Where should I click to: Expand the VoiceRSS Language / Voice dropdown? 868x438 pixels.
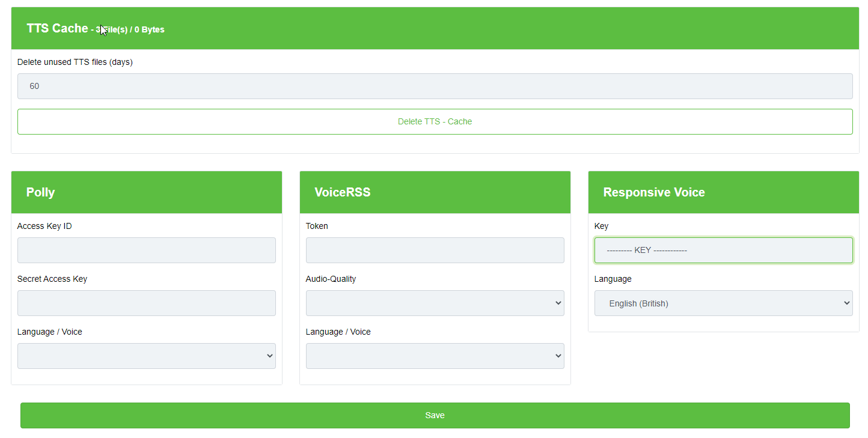pyautogui.click(x=435, y=356)
